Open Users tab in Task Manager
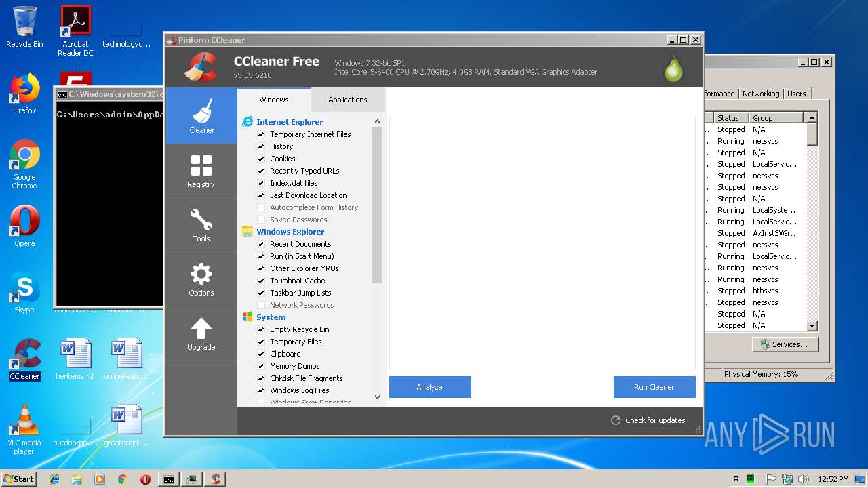This screenshot has height=488, width=868. 797,94
